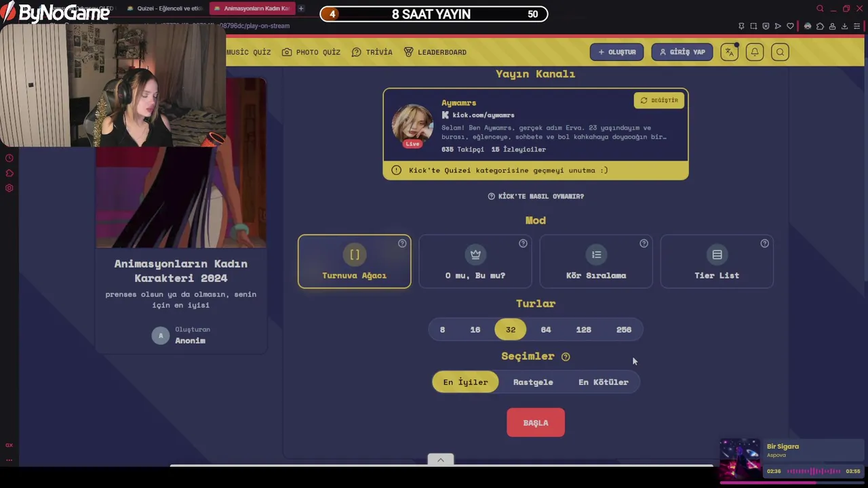Select the En Kötüler selection option

click(x=604, y=382)
